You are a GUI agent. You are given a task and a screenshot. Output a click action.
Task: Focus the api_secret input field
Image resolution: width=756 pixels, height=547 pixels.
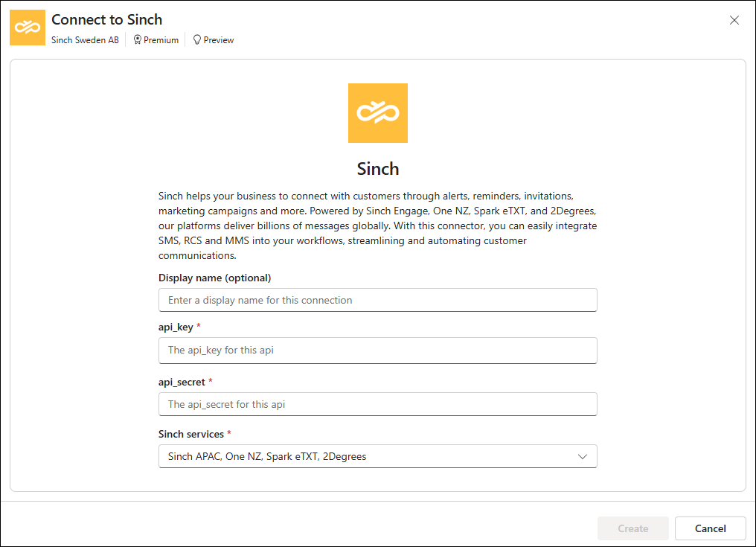click(x=377, y=404)
